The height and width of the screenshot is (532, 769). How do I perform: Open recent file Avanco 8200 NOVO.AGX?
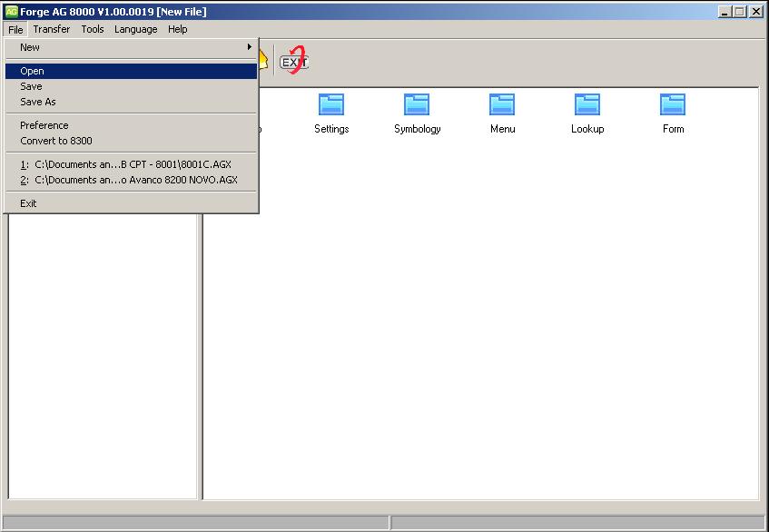coord(131,181)
